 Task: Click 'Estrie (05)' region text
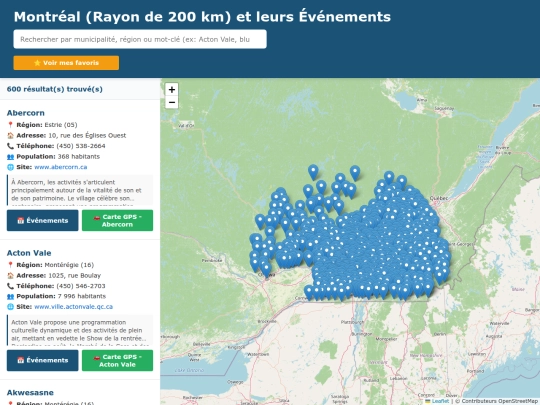[61, 125]
